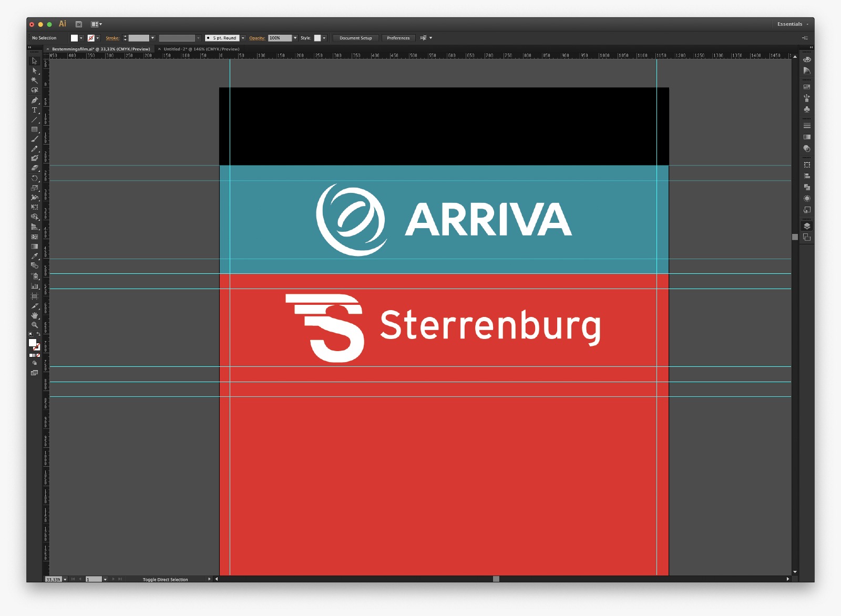
Task: Choose the Width/Warp tool
Action: pos(35,198)
